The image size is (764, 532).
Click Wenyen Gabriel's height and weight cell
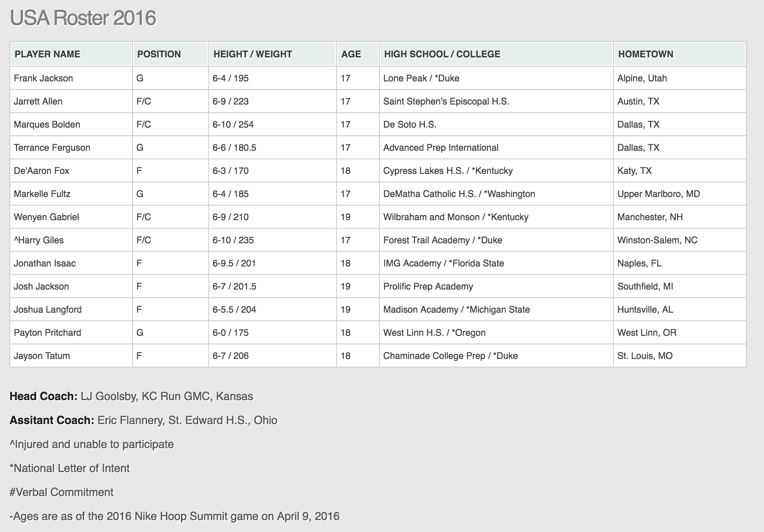tap(231, 217)
